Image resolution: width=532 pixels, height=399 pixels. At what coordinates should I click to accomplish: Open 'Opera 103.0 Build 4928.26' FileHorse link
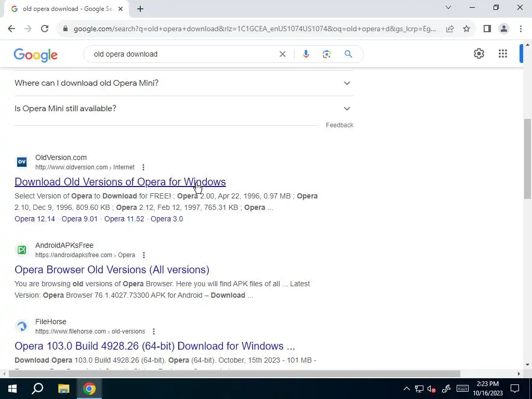point(155,346)
